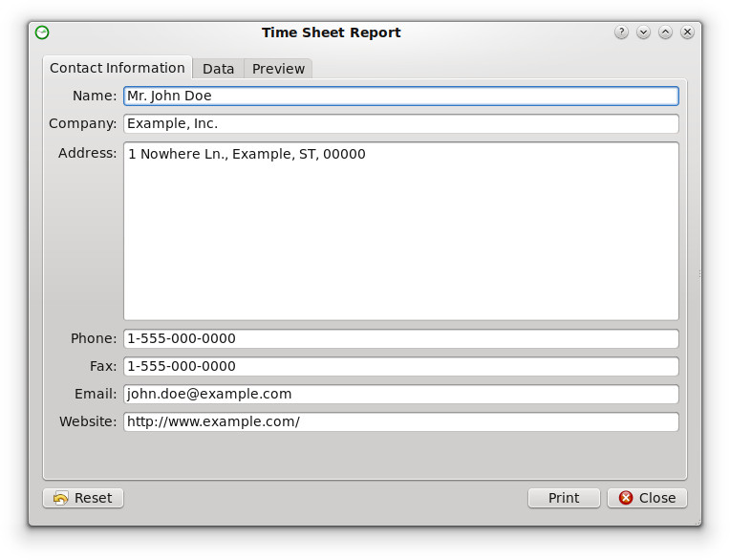
Task: Click the Phone: label
Action: [x=94, y=338]
